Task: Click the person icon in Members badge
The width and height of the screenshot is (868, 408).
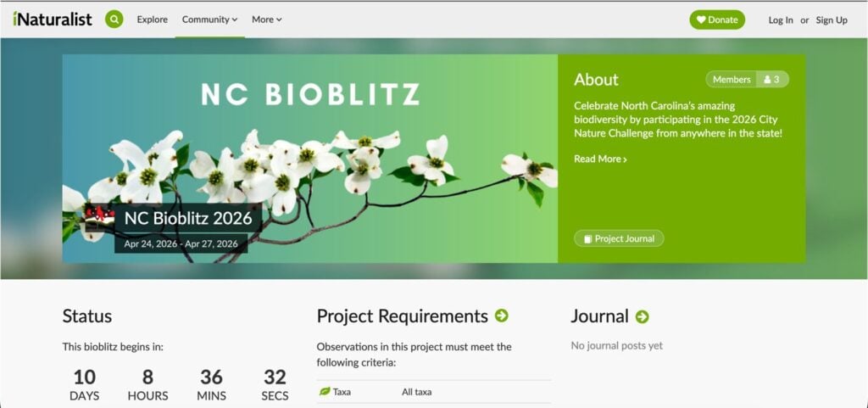Action: (x=767, y=79)
